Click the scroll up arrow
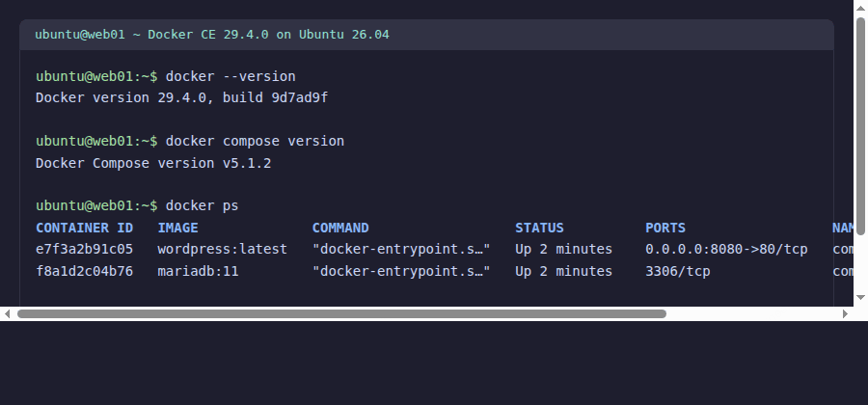868x405 pixels. pyautogui.click(x=861, y=7)
